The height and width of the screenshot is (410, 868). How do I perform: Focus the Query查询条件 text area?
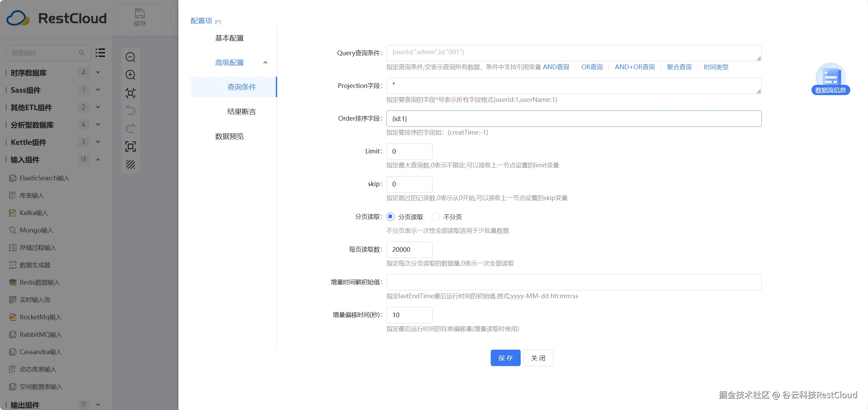tap(574, 53)
